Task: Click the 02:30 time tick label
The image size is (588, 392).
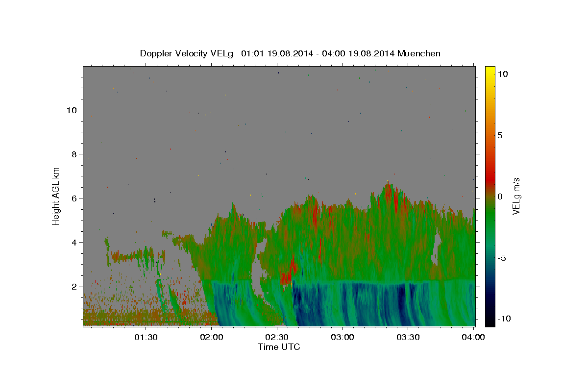Action: pos(277,337)
